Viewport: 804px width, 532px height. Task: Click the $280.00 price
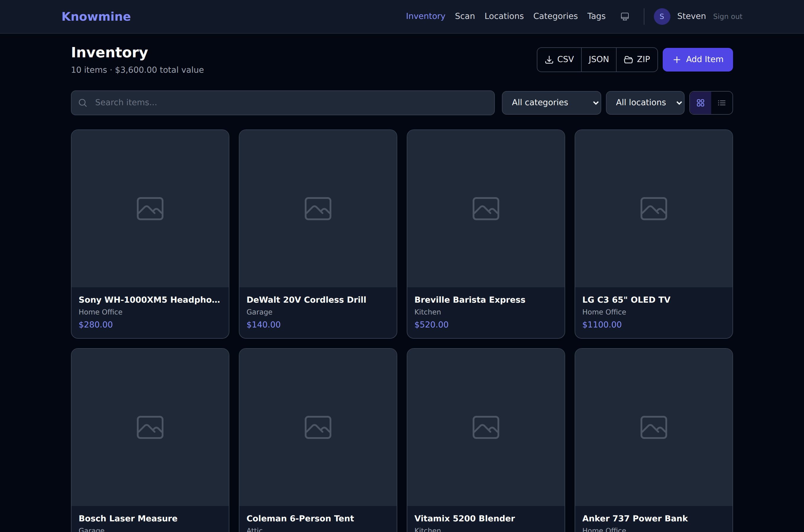tap(96, 325)
